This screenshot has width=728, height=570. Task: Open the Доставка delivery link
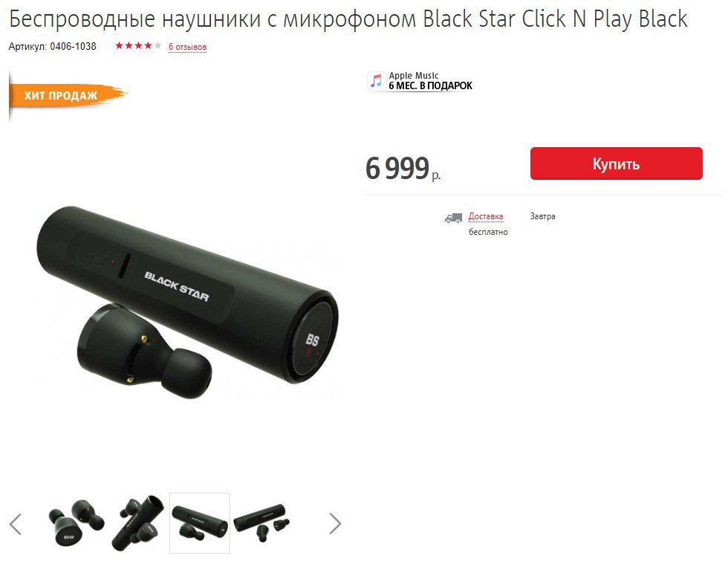click(x=486, y=216)
